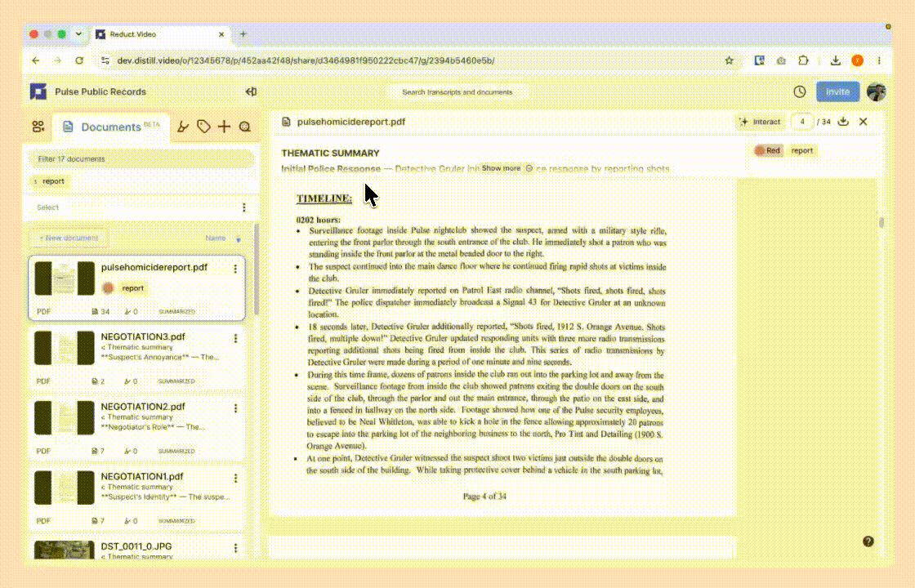Click the report tag on pulsehomicidereport card
This screenshot has height=588, width=915.
point(132,287)
